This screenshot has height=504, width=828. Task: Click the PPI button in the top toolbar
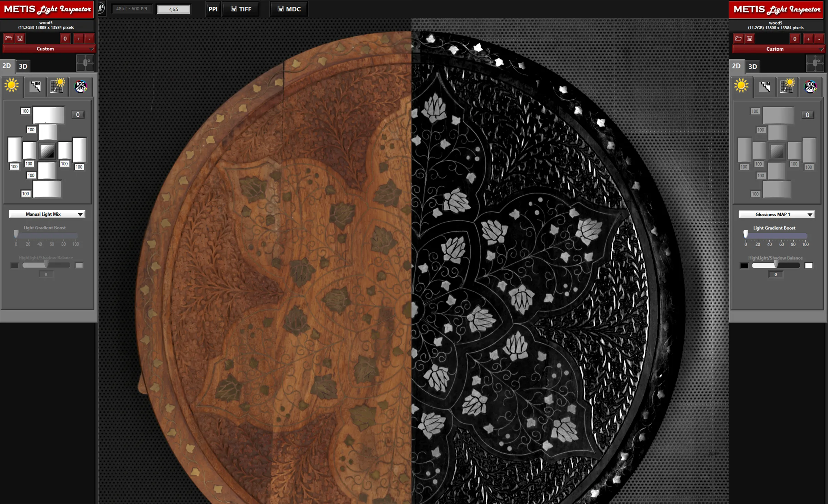click(x=213, y=9)
